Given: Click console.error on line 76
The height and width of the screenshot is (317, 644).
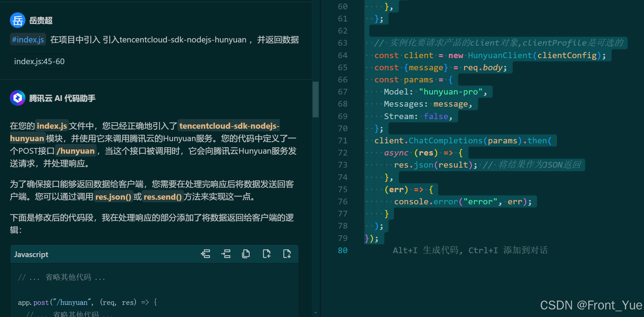Looking at the screenshot, I should point(426,201).
